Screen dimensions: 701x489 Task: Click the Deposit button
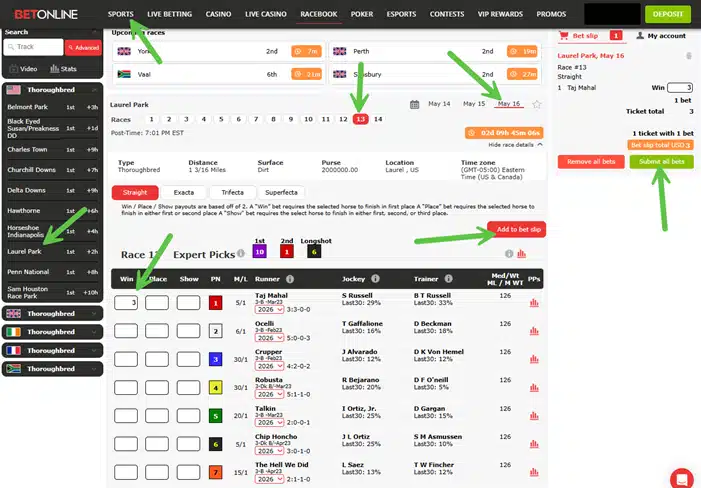(668, 14)
